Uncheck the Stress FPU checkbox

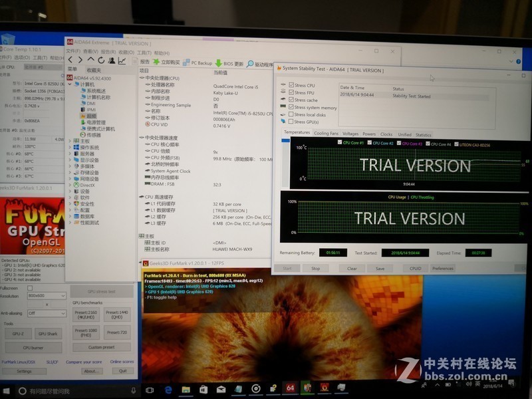pos(291,92)
